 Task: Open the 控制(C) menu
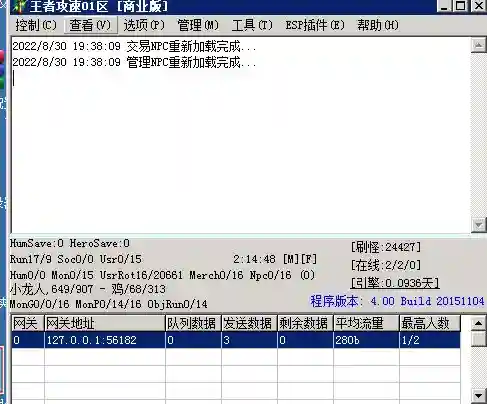coord(36,25)
